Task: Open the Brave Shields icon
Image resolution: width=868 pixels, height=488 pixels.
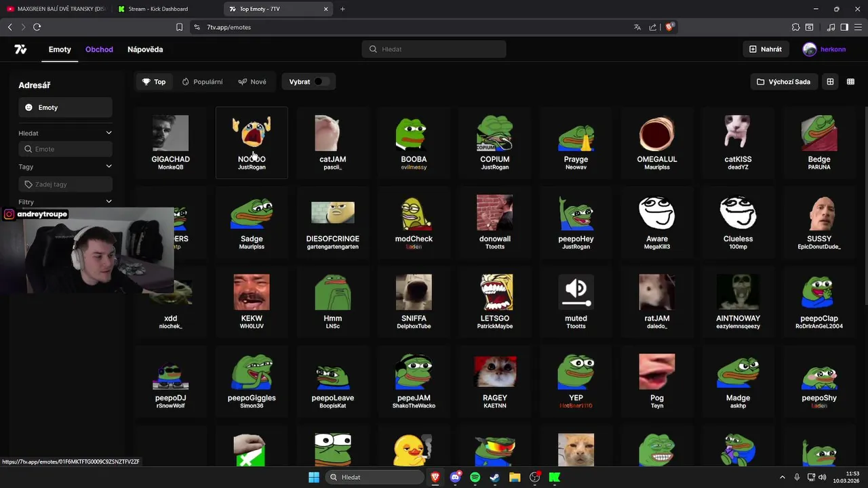Action: pyautogui.click(x=669, y=27)
